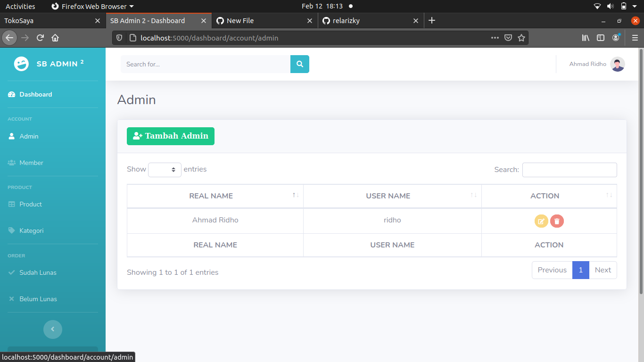Click the magnifier search button
The image size is (644, 362).
(300, 64)
